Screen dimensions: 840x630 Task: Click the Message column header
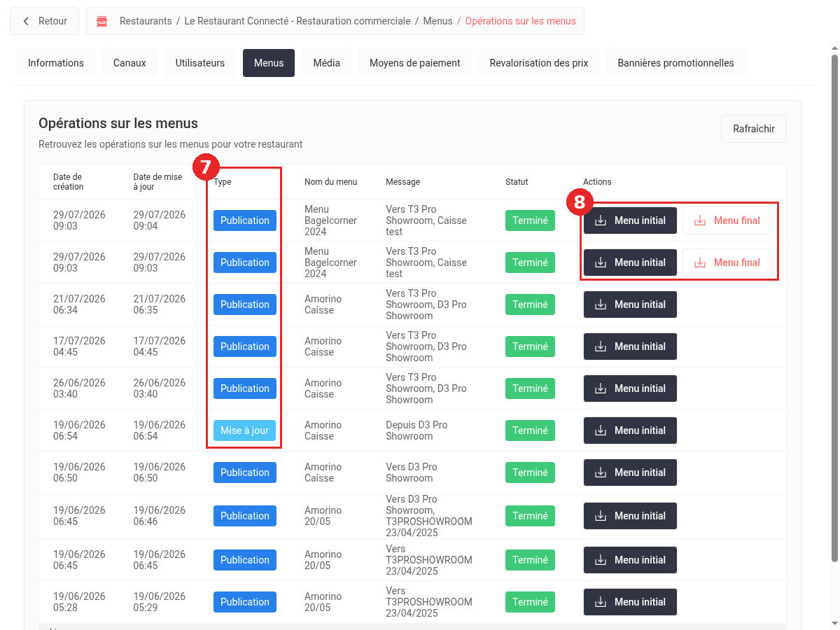[x=402, y=182]
